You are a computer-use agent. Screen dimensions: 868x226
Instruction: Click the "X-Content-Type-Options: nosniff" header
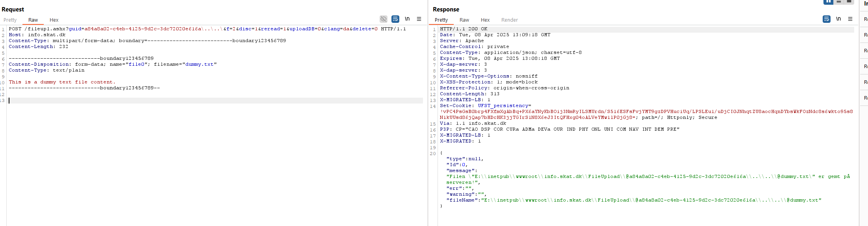489,76
